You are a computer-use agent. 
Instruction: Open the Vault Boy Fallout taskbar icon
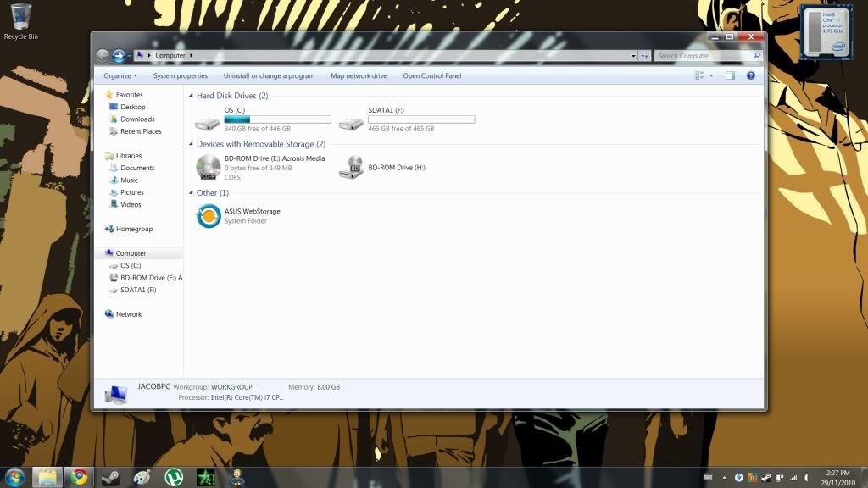pos(237,478)
